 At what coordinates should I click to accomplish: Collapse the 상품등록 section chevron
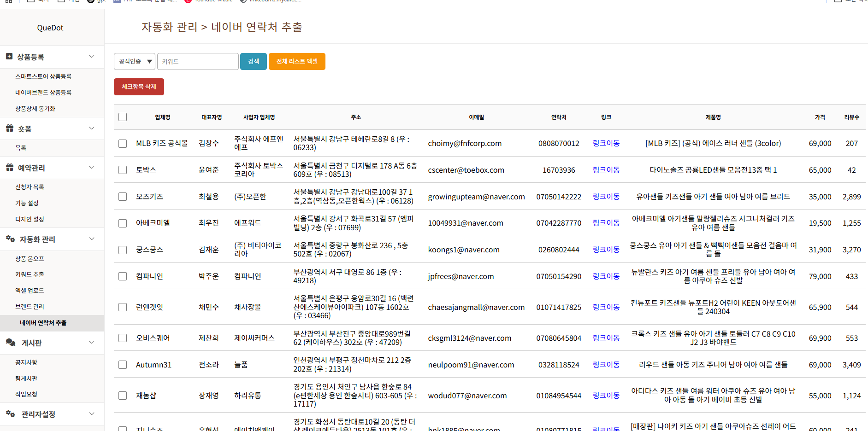click(92, 57)
